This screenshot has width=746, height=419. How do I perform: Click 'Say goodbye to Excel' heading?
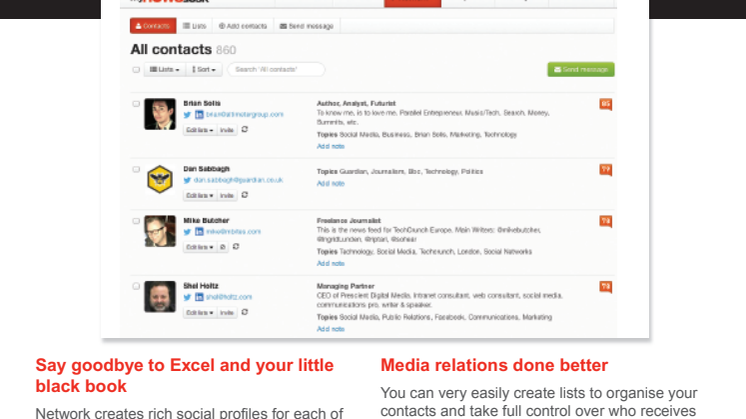pyautogui.click(x=185, y=376)
